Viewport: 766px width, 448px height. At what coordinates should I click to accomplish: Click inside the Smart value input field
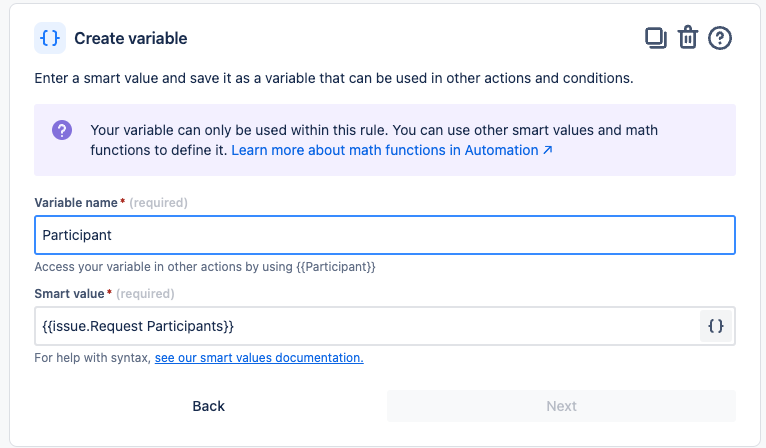coord(365,326)
